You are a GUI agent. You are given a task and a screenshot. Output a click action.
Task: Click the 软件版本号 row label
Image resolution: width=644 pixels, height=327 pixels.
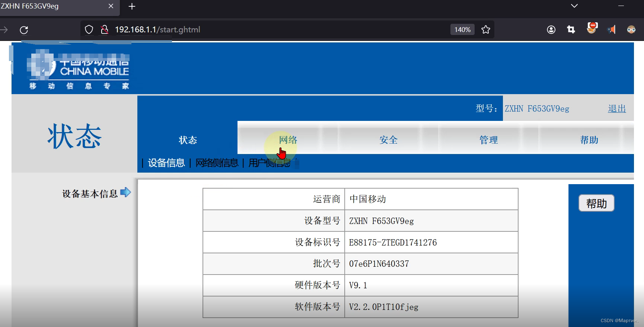pos(318,307)
